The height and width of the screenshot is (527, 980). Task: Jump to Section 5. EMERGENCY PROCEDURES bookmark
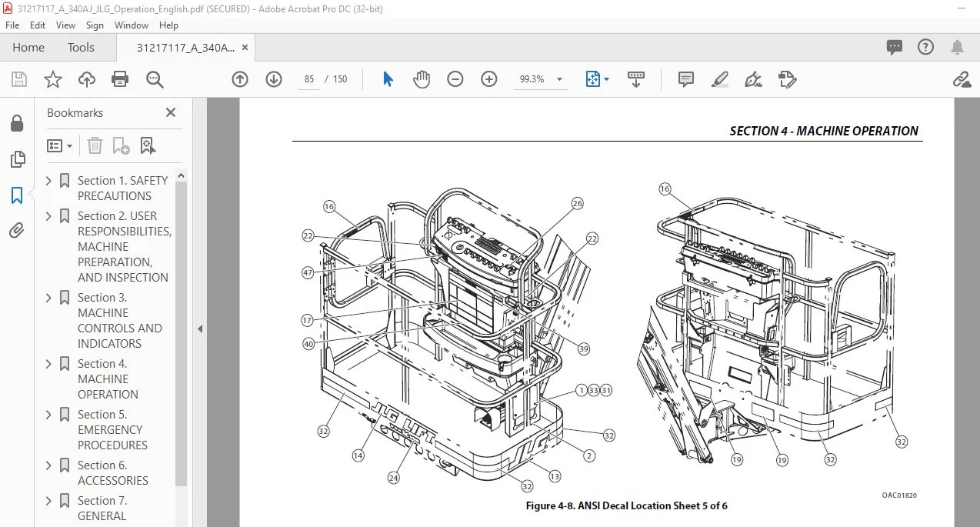(x=112, y=429)
